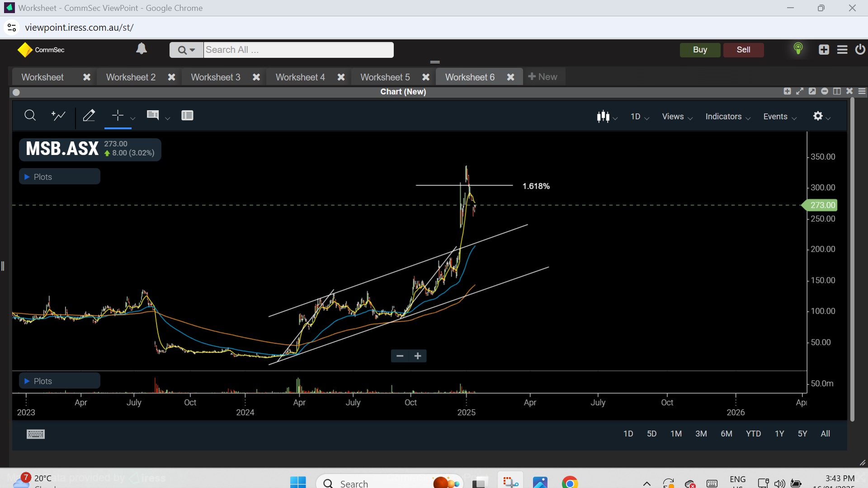Click the MSB.ASX symbol label

(62, 149)
